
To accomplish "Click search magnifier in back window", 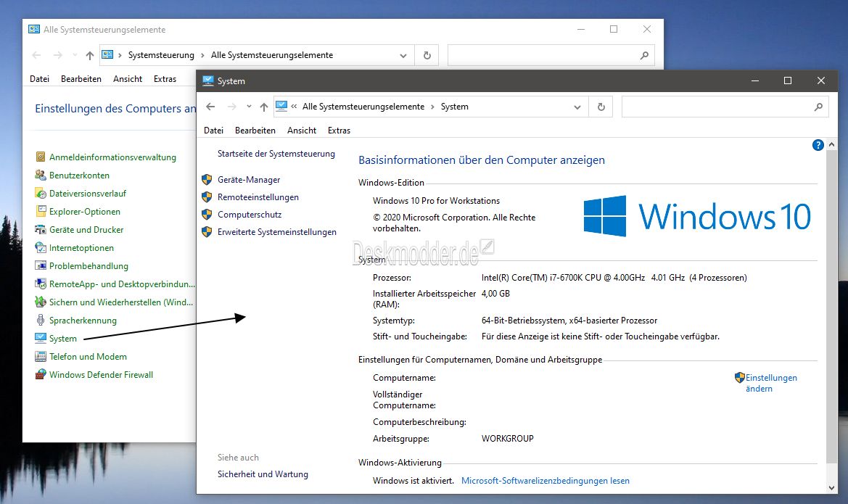I will [644, 55].
